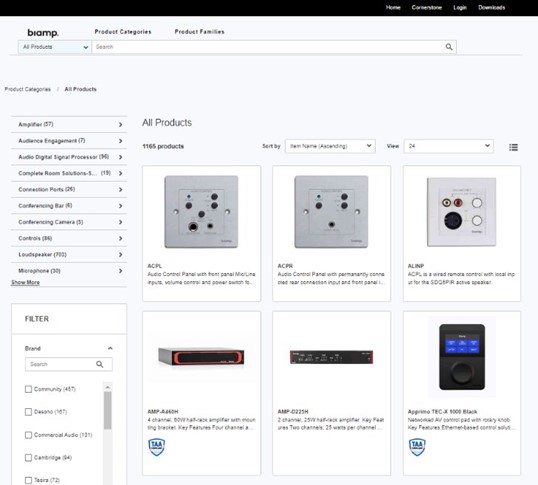Viewport: 538px width, 485px height.
Task: Select the Tesira (72) brand checkbox
Action: pyautogui.click(x=28, y=480)
